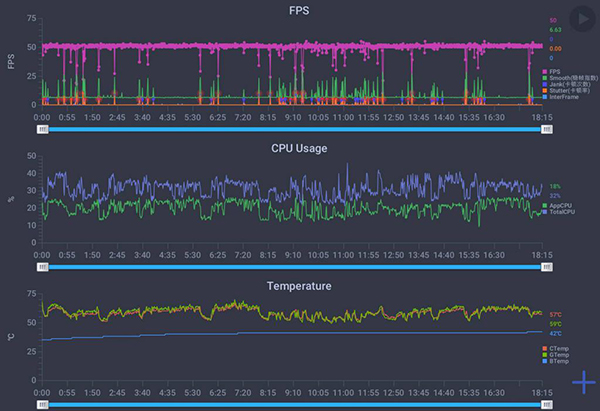The width and height of the screenshot is (600, 411).
Task: Click right handle of CPU Usage range slider
Action: tap(543, 267)
